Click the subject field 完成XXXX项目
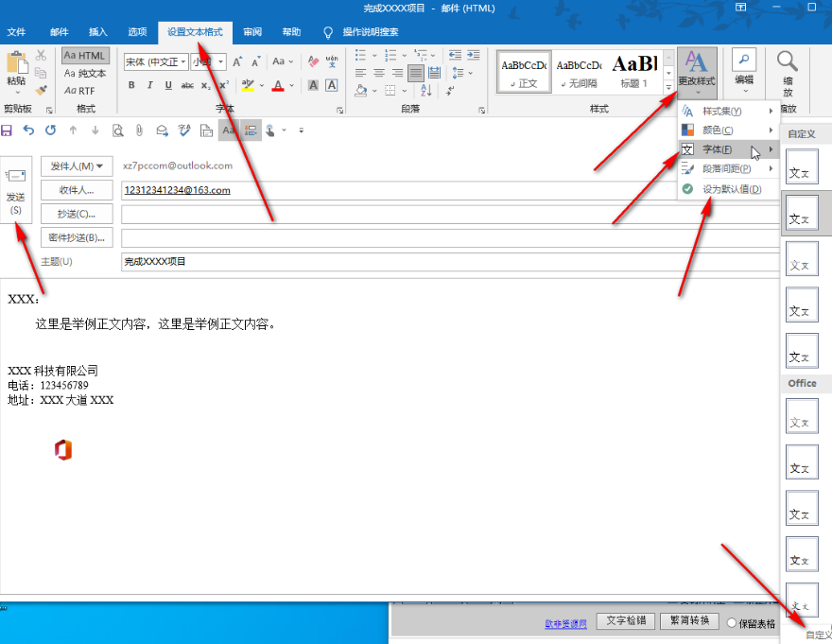Viewport: 832px width, 644px height. (x=450, y=262)
